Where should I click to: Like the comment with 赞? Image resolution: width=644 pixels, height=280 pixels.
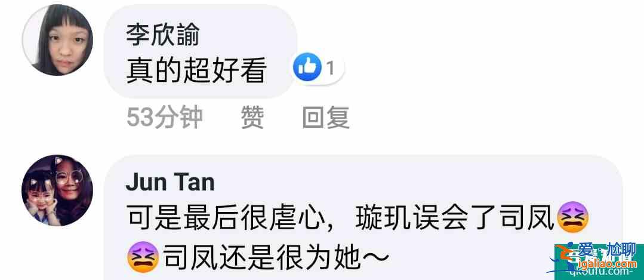(252, 118)
